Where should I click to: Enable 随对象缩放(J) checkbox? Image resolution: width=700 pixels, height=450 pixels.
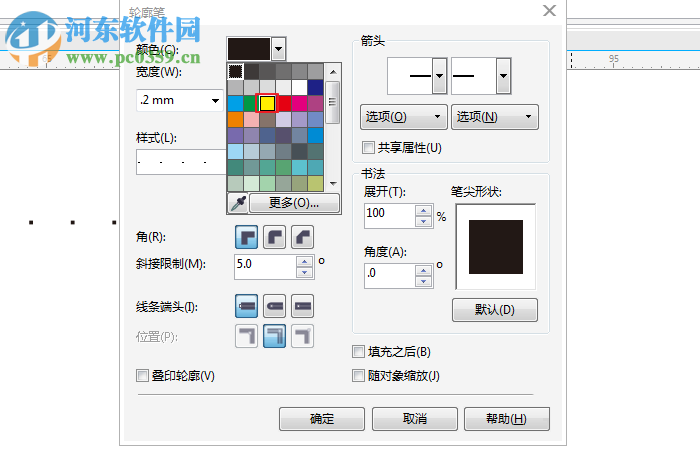point(358,375)
